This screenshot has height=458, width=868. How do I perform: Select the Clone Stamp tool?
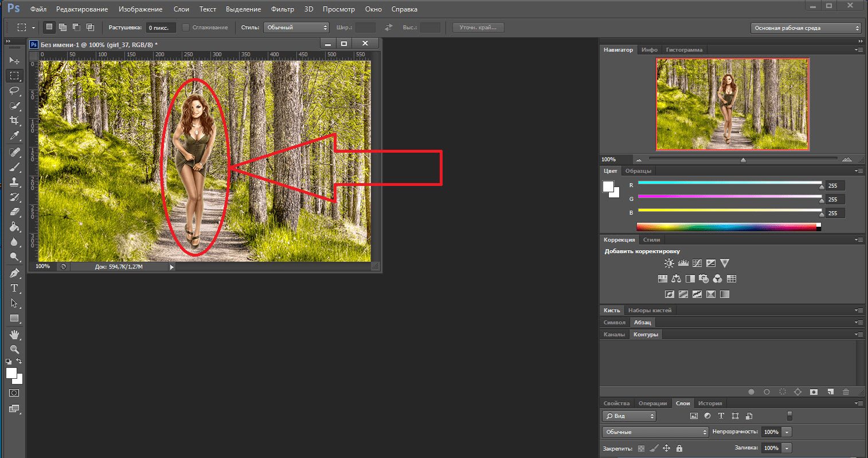(14, 182)
